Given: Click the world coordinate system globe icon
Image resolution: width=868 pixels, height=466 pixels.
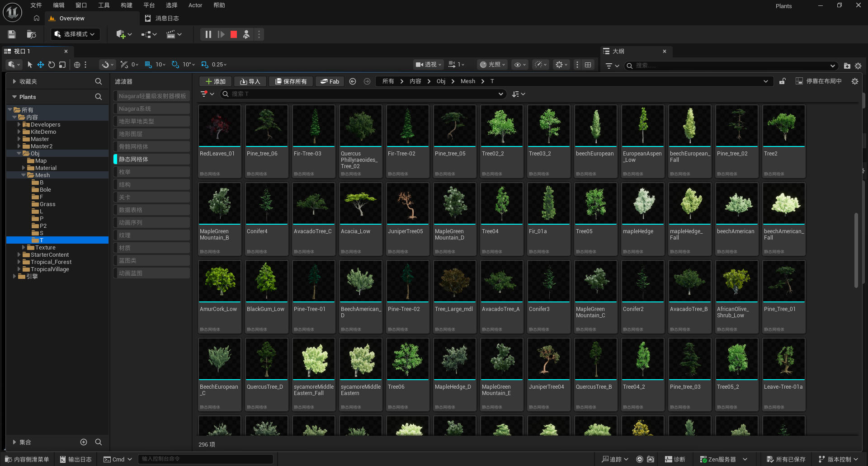Looking at the screenshot, I should (77, 65).
